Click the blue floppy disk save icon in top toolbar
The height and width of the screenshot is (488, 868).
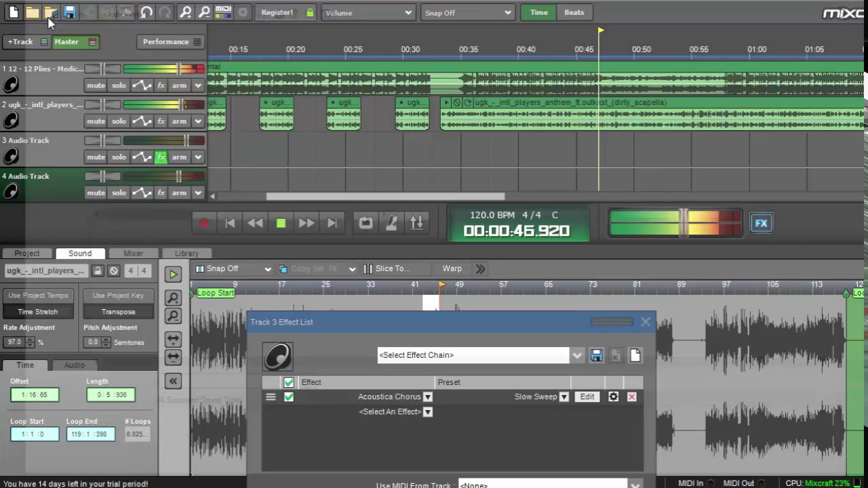click(x=69, y=12)
